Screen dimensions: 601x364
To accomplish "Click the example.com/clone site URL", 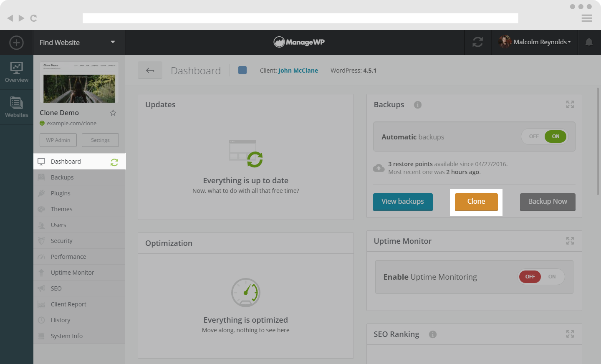I will click(71, 124).
